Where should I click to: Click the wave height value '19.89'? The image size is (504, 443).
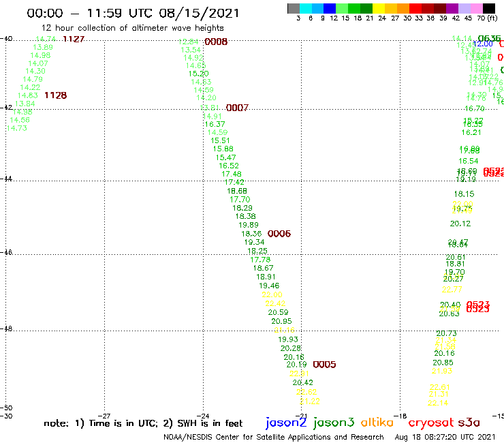249,225
